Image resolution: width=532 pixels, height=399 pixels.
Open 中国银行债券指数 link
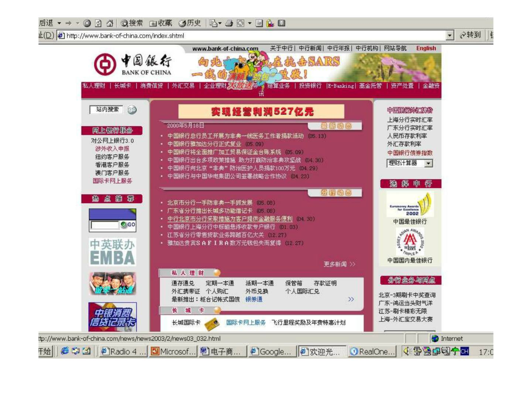pos(410,153)
